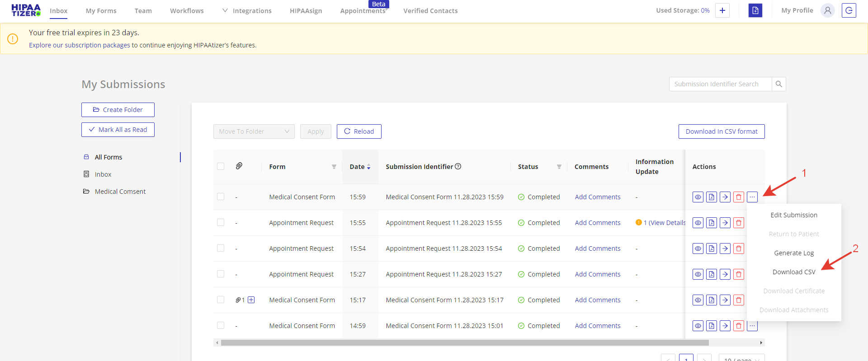Expand attachments on the 15:17 row
The image size is (868, 361).
(x=251, y=300)
